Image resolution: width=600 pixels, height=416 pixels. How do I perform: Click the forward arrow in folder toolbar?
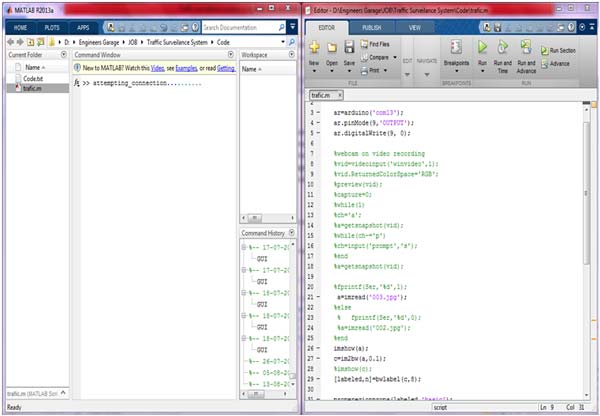tap(20, 42)
